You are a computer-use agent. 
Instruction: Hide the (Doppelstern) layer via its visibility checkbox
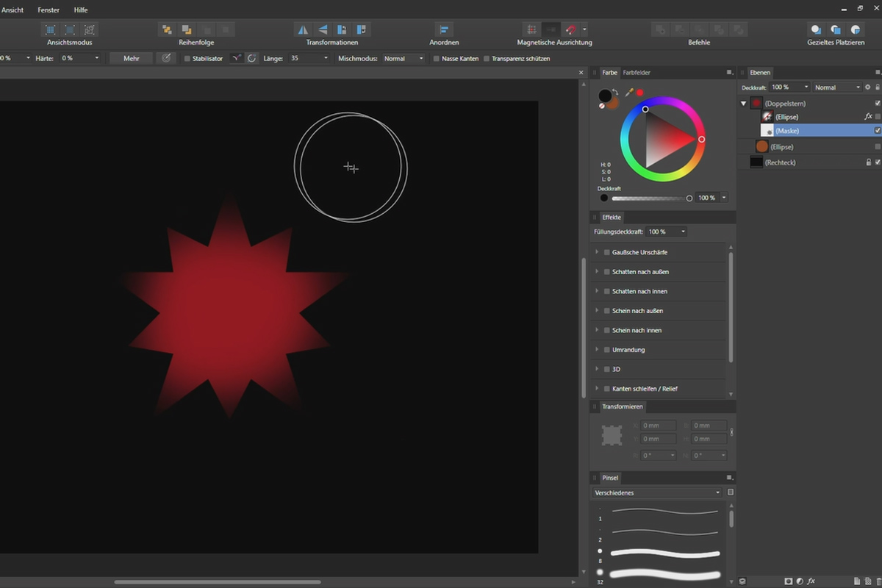point(878,103)
